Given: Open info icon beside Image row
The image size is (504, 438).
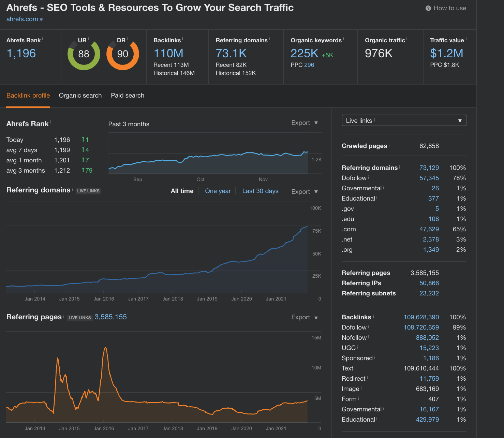Looking at the screenshot, I should pyautogui.click(x=361, y=388).
